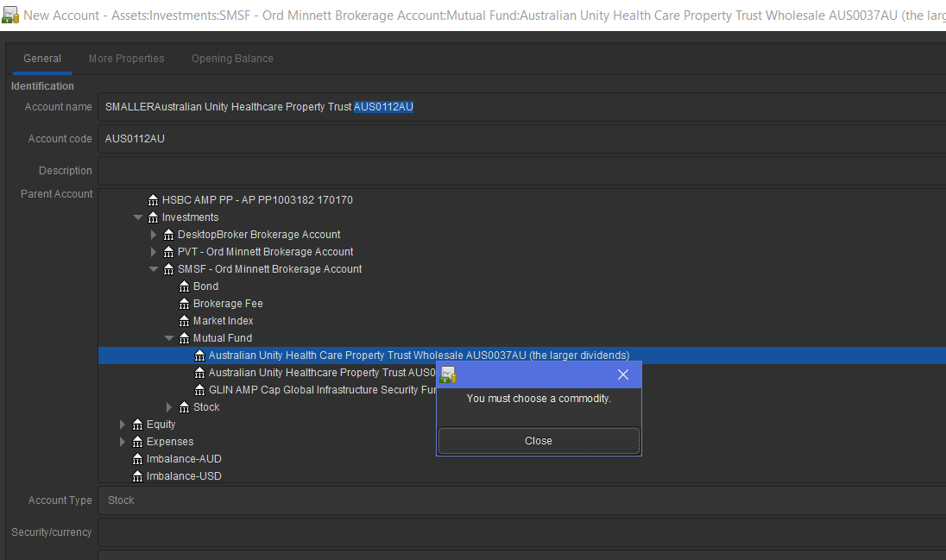Click the 'You must choose a commodity.' message

539,399
